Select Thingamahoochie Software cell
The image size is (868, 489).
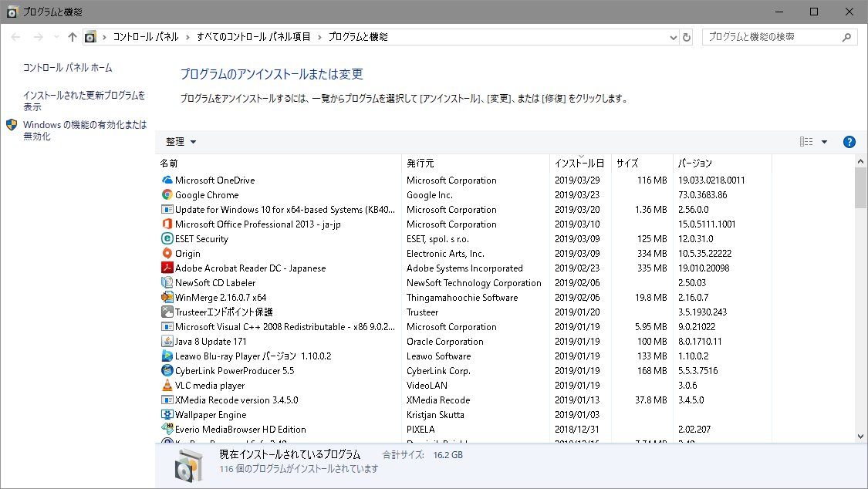462,297
